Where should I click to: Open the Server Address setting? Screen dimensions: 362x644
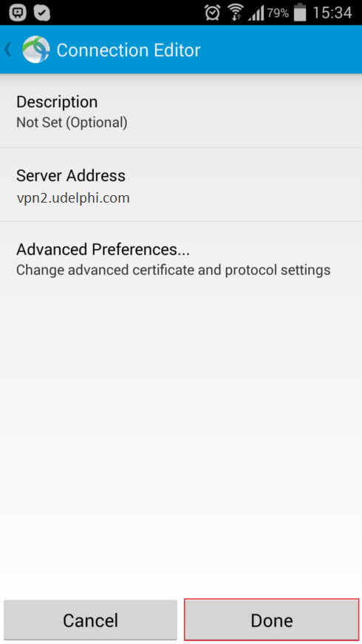pyautogui.click(x=181, y=185)
